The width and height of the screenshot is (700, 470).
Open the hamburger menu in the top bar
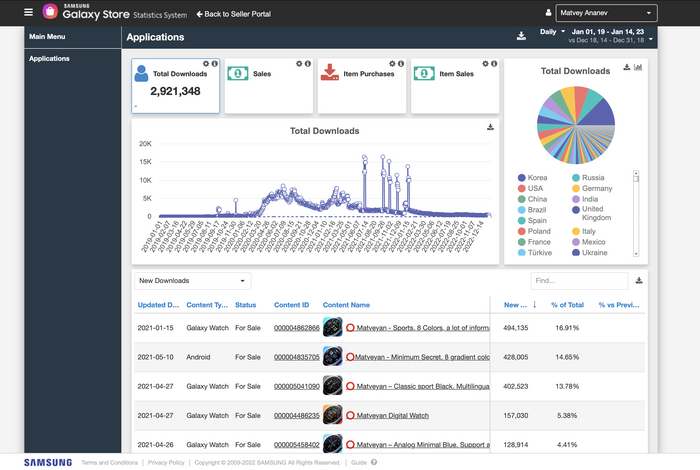pyautogui.click(x=29, y=12)
